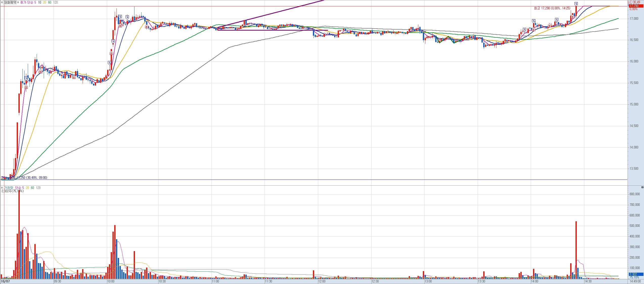Select the 120 moving average legend in price pane
Viewport: 644px width, 284px height.
point(56,2)
